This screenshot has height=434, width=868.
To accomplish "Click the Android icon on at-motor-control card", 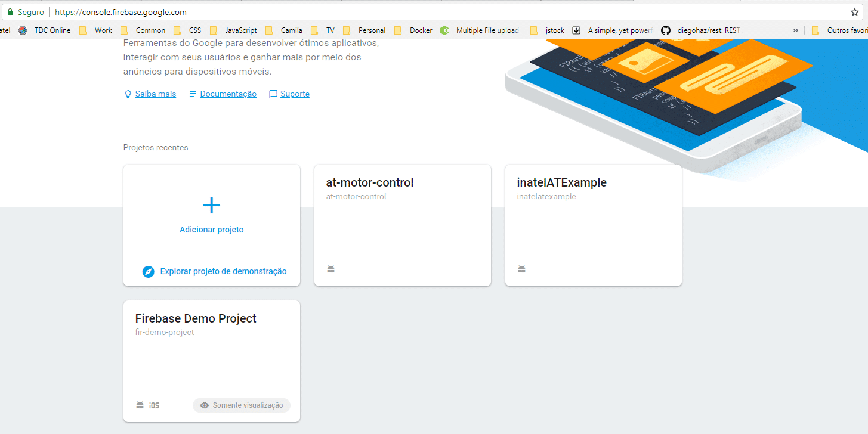I will click(x=330, y=269).
